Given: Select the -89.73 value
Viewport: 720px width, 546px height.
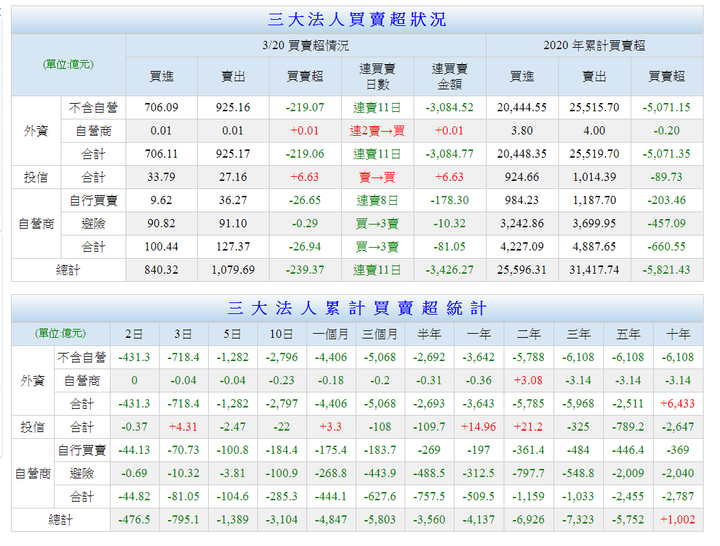Looking at the screenshot, I should (x=666, y=177).
